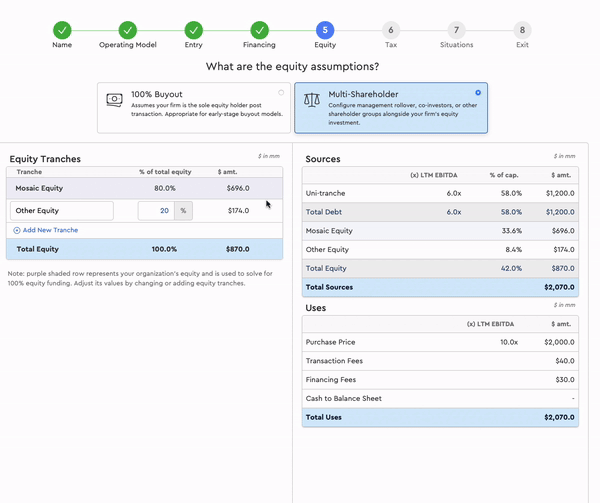Click the Add New Tranche link
The width and height of the screenshot is (600, 503).
50,230
